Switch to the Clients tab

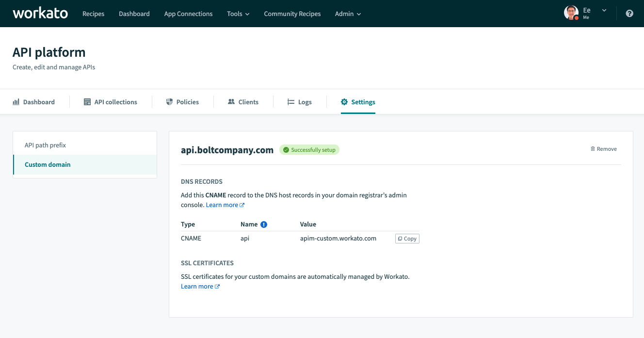pyautogui.click(x=243, y=102)
